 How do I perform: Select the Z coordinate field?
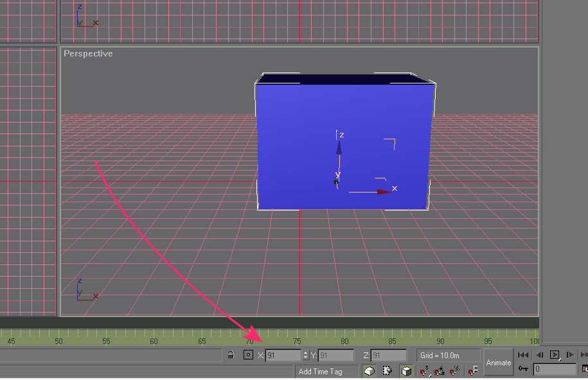click(x=388, y=355)
